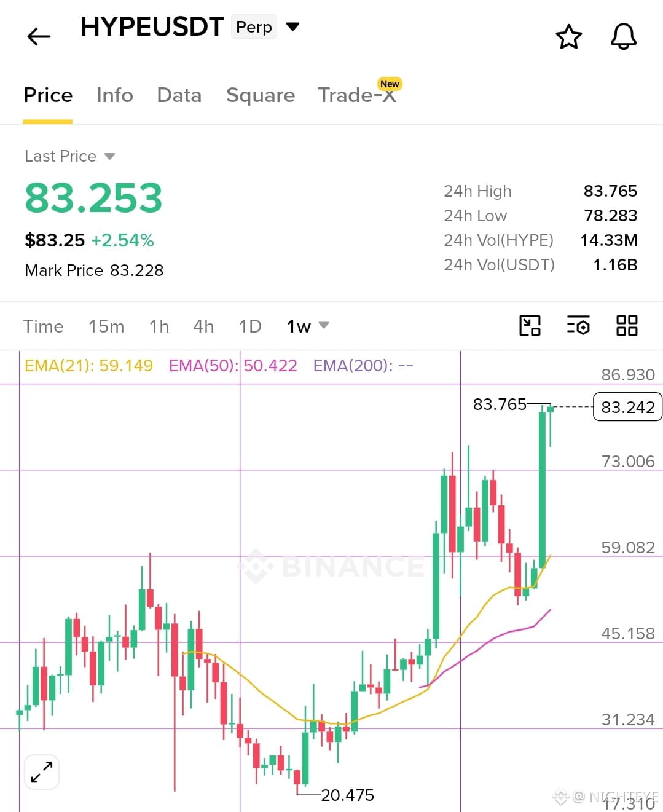The image size is (663, 812).
Task: Click the 86.930 price axis label
Action: [628, 374]
